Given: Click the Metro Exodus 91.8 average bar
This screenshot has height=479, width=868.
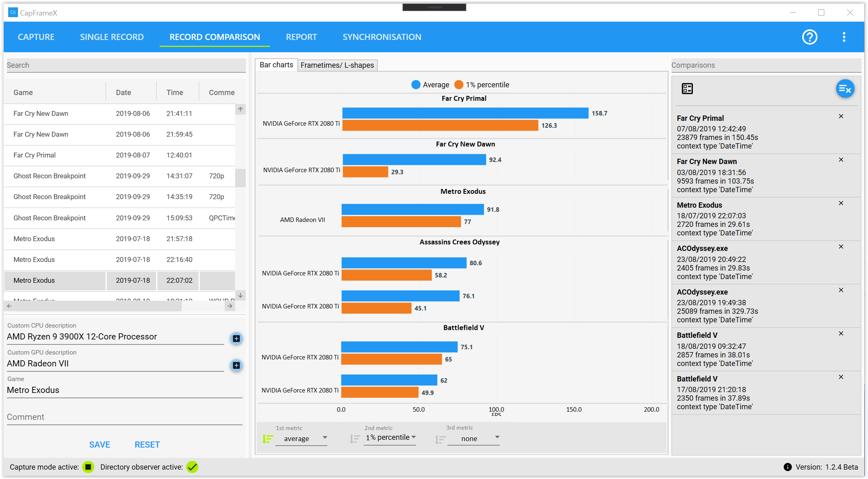Looking at the screenshot, I should 412,209.
